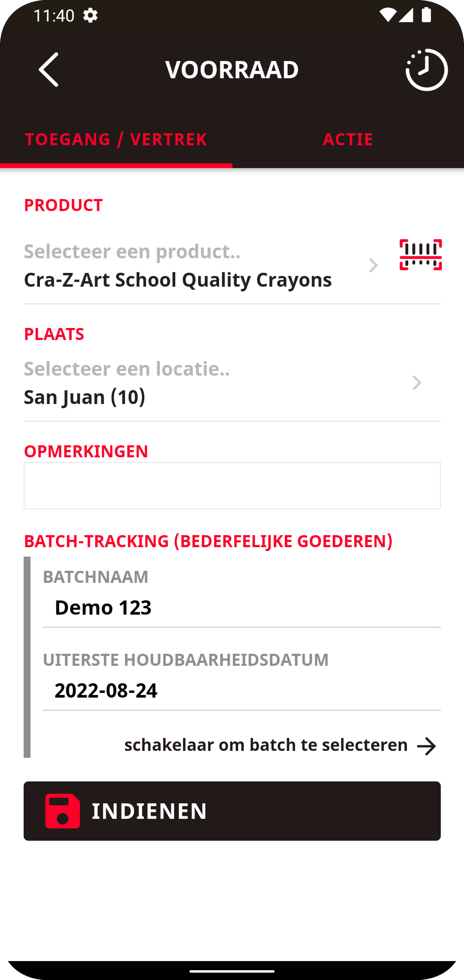464x980 pixels.
Task: Tap the save floppy disk icon
Action: coord(63,811)
